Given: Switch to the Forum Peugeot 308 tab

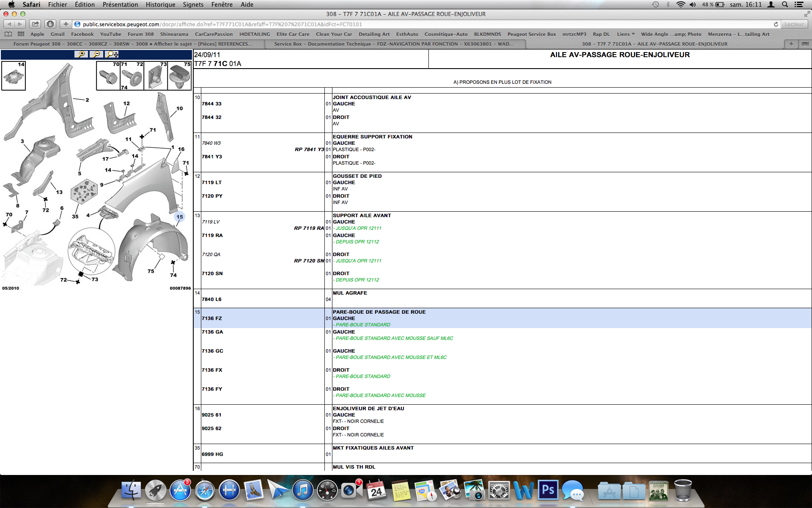Looking at the screenshot, I should 133,44.
